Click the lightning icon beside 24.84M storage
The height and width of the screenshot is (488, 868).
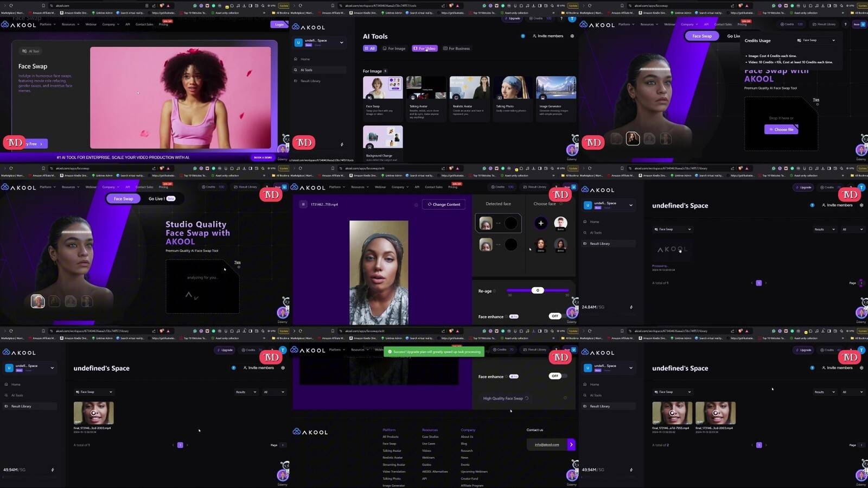pos(631,307)
